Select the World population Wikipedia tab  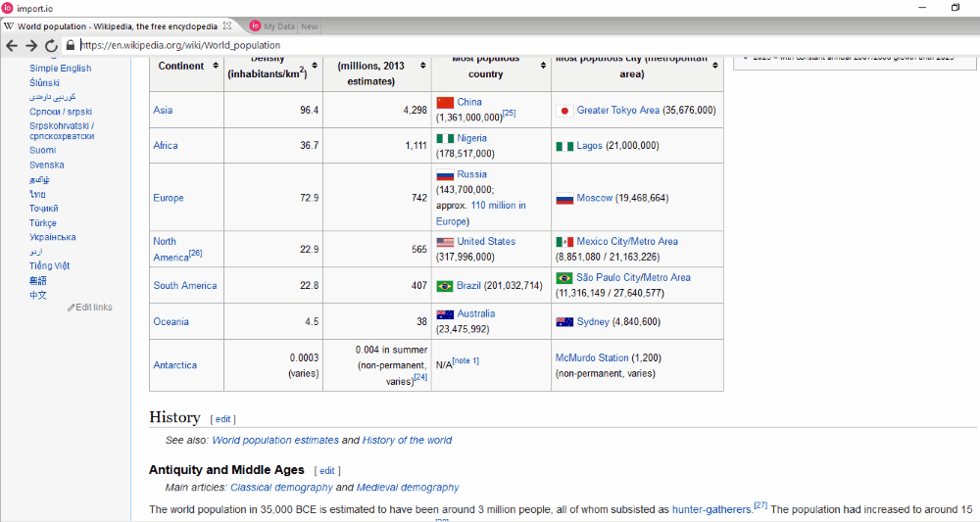click(x=118, y=26)
